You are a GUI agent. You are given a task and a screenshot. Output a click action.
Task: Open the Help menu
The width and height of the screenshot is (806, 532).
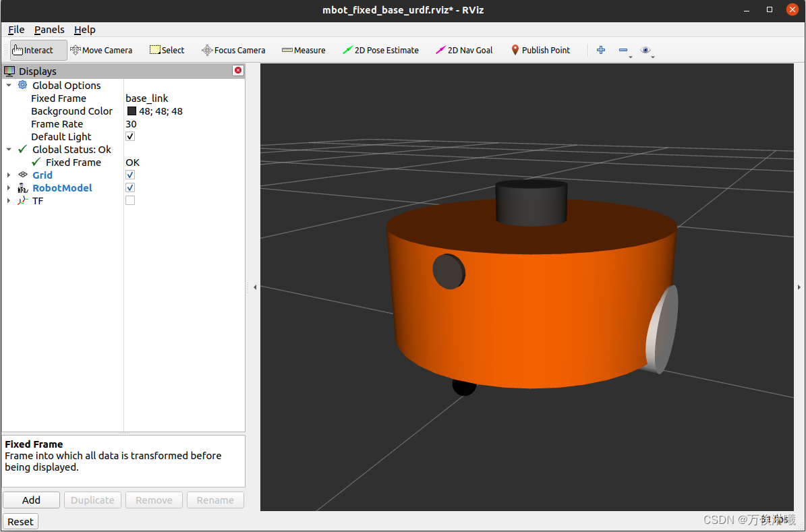85,29
